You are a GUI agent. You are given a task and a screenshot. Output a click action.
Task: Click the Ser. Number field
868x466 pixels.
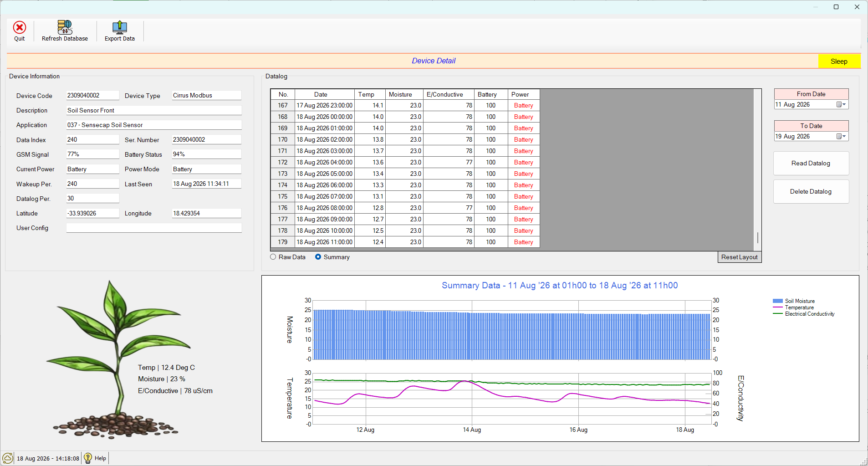206,140
